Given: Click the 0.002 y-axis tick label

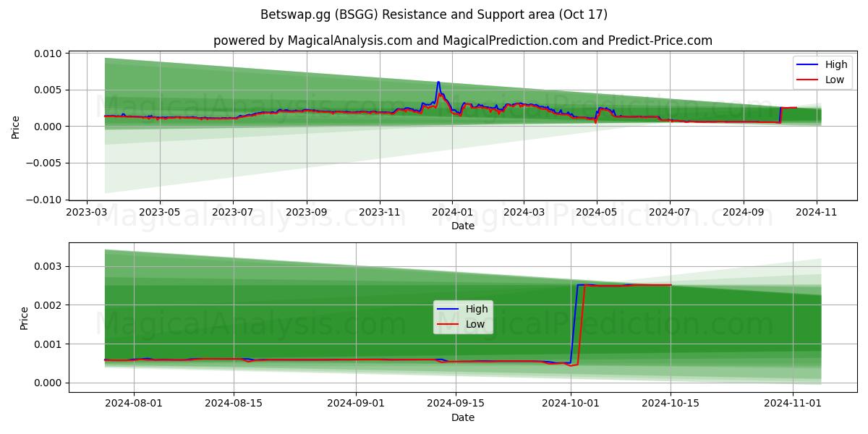Looking at the screenshot, I should [49, 305].
